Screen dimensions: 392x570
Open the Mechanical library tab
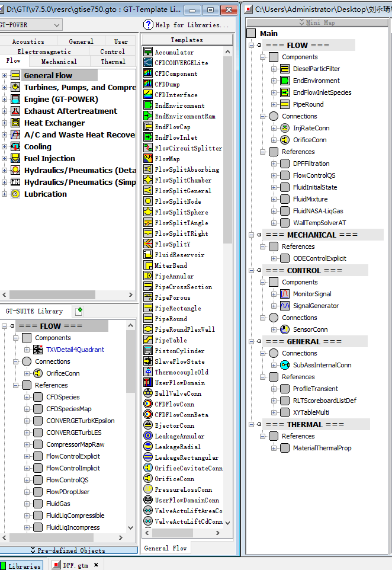click(x=59, y=62)
